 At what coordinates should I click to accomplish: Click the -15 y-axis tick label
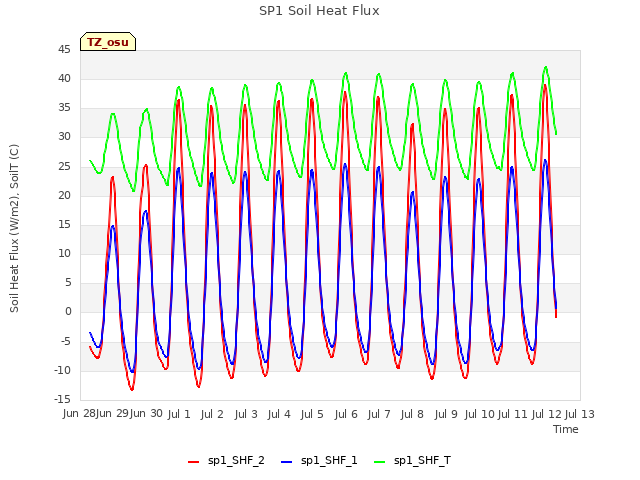(x=62, y=399)
